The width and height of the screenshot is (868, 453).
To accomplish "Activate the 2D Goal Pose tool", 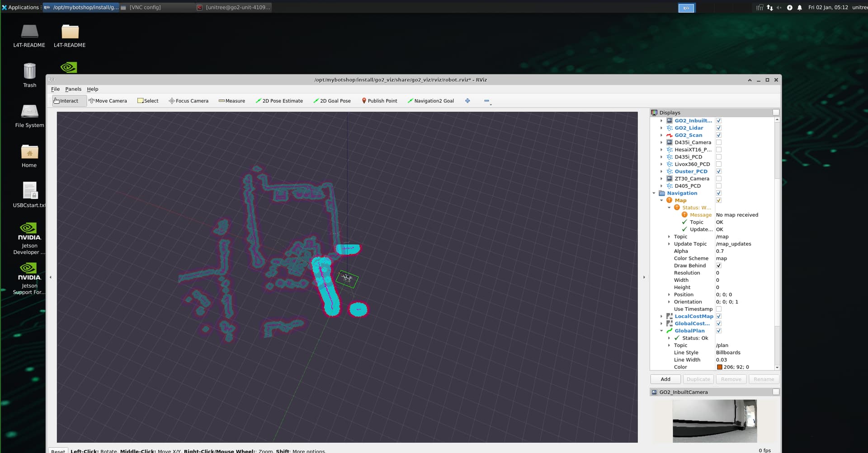I will [332, 101].
